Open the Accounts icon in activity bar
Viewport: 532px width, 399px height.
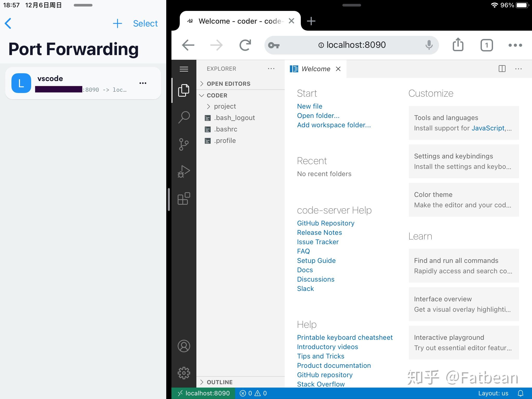point(184,346)
